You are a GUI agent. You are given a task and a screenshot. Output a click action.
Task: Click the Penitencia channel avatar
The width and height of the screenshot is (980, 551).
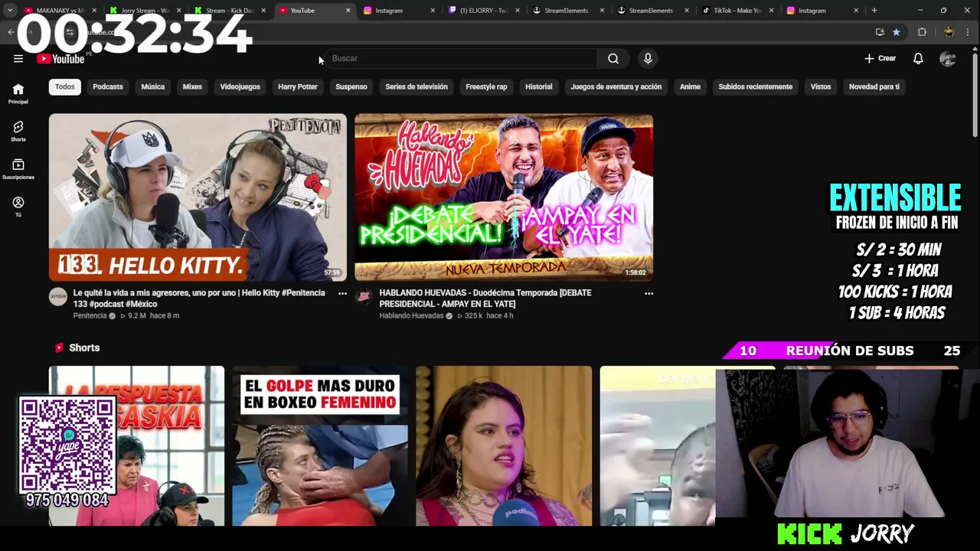(x=58, y=297)
